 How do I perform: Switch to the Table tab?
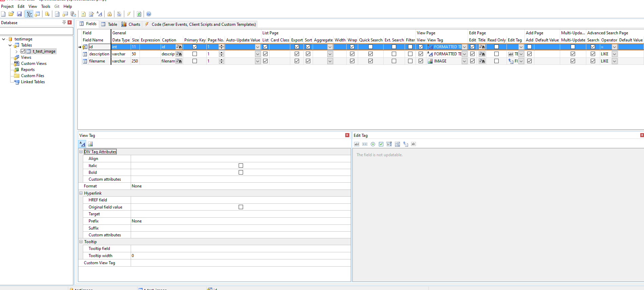(x=109, y=24)
